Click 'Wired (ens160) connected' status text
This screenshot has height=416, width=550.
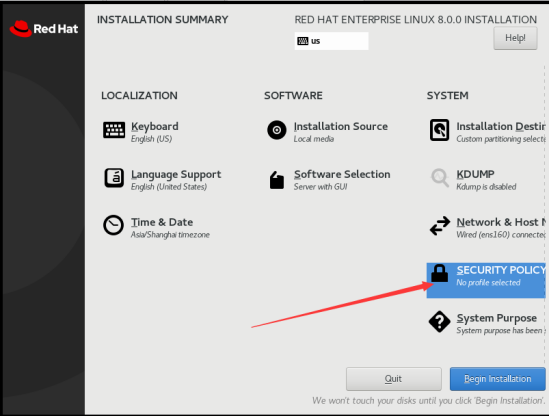pyautogui.click(x=501, y=235)
